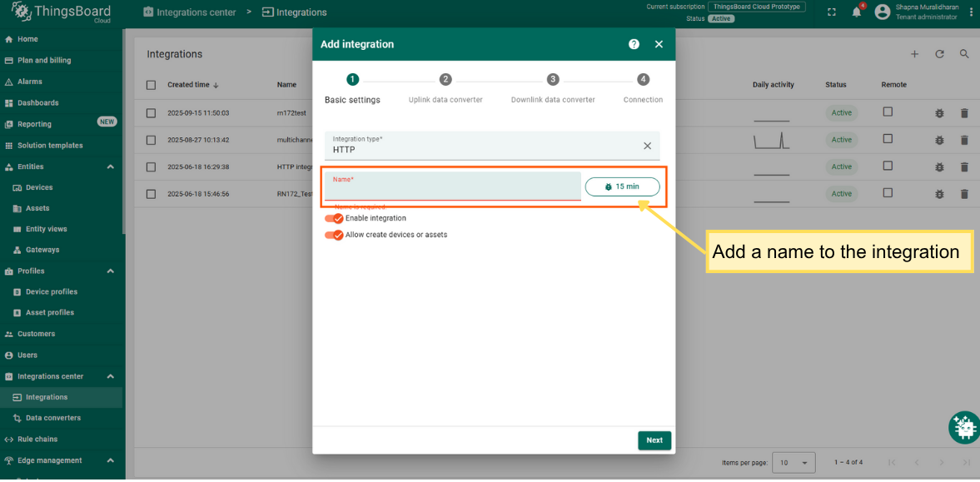This screenshot has width=980, height=482.
Task: Open the items per page dropdown
Action: (x=794, y=462)
